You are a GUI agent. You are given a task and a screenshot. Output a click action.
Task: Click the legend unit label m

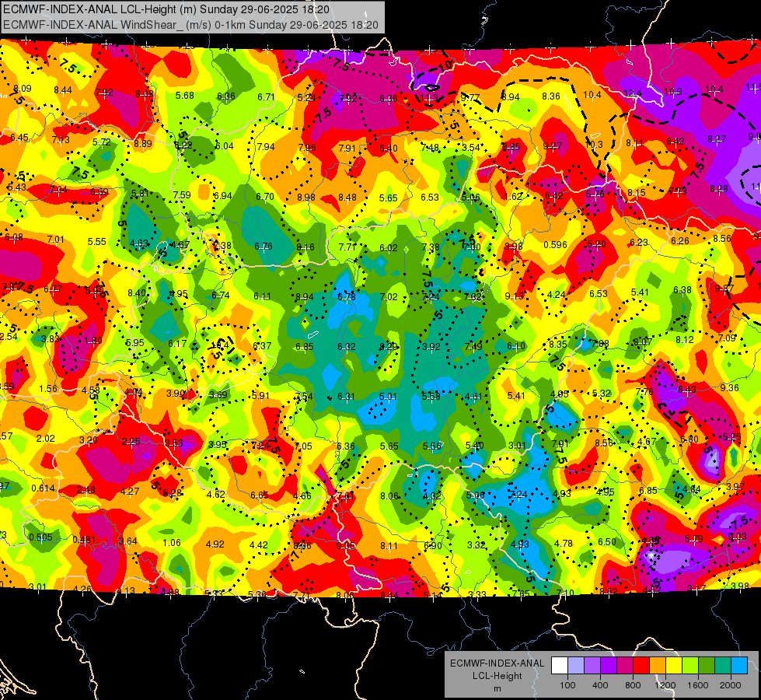tap(497, 688)
